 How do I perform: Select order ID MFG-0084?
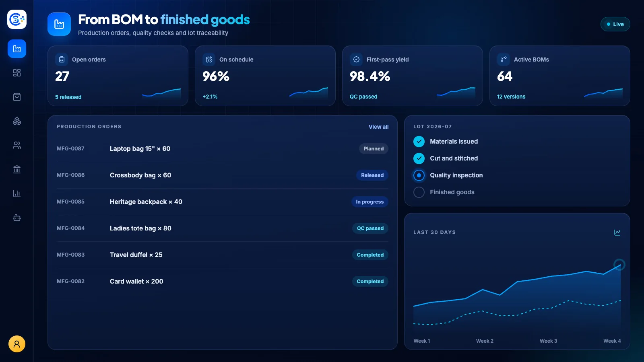pyautogui.click(x=70, y=228)
